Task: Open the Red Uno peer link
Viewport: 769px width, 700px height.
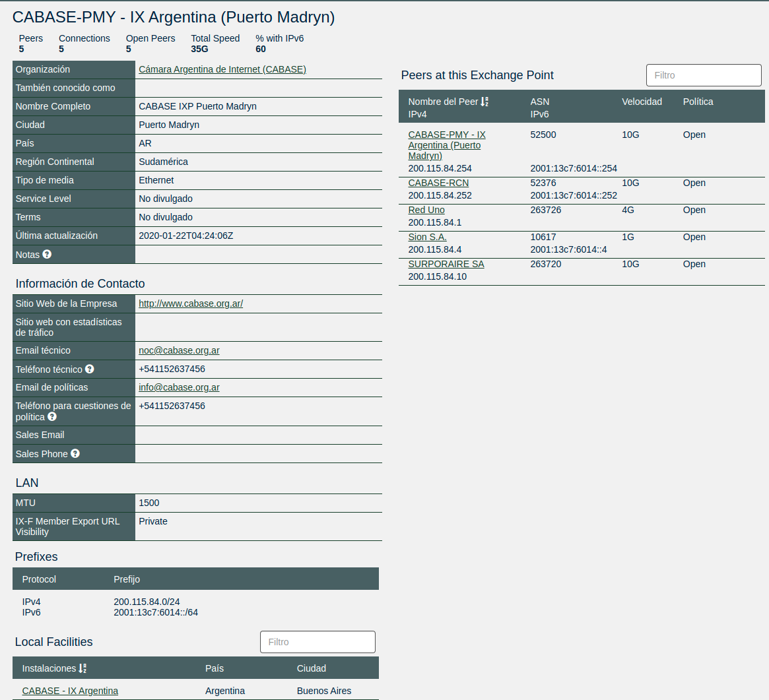Action: pyautogui.click(x=426, y=210)
